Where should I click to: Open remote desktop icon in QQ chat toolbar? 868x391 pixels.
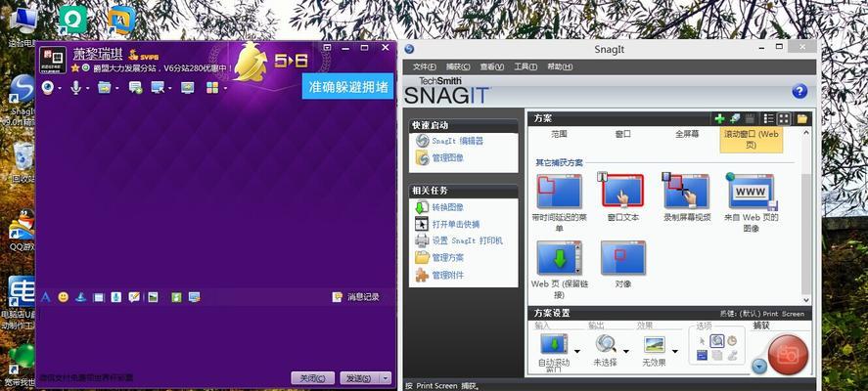(x=158, y=87)
